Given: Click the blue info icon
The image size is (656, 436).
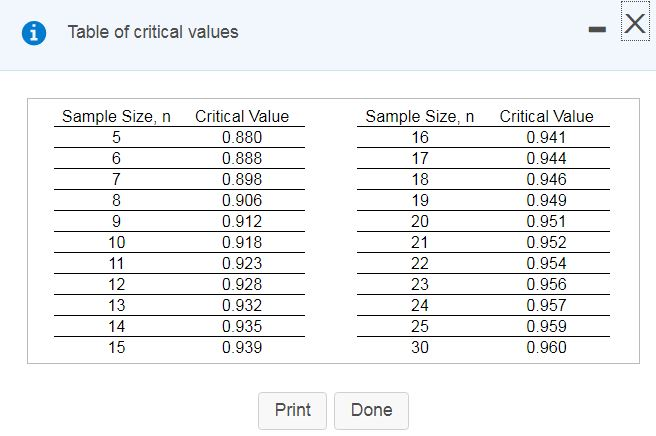Looking at the screenshot, I should 34,33.
